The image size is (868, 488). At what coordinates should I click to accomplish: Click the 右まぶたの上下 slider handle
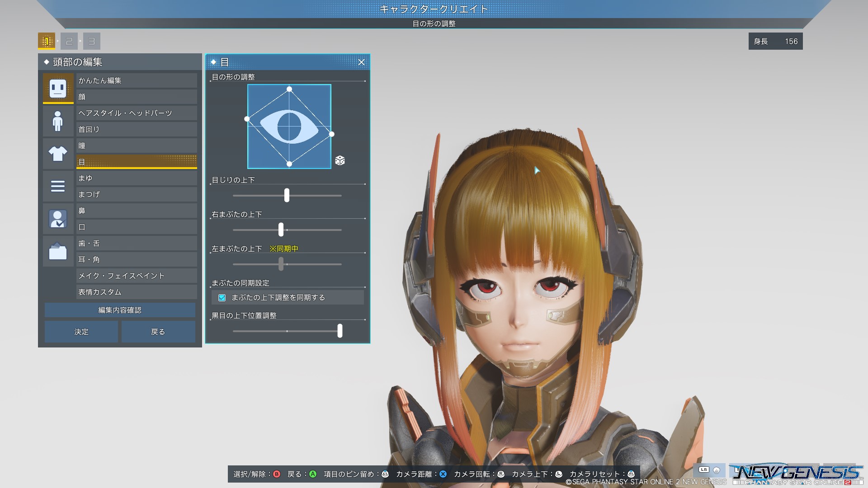[x=281, y=230]
